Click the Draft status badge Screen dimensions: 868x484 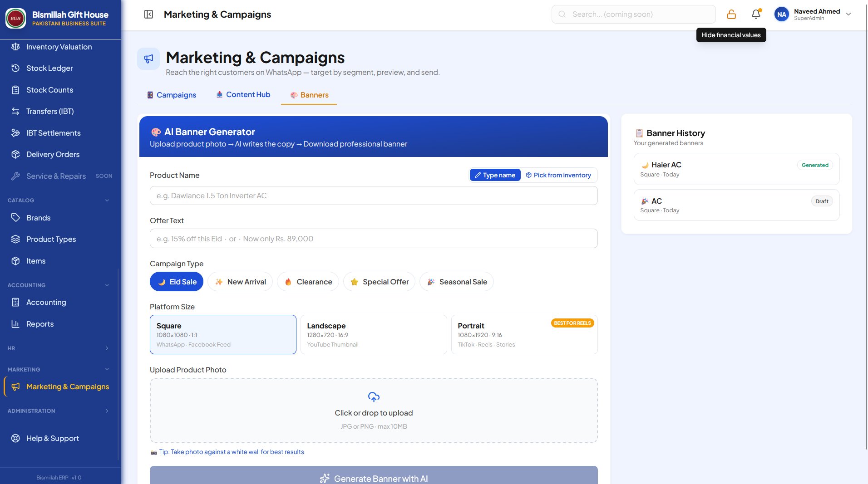[822, 201]
